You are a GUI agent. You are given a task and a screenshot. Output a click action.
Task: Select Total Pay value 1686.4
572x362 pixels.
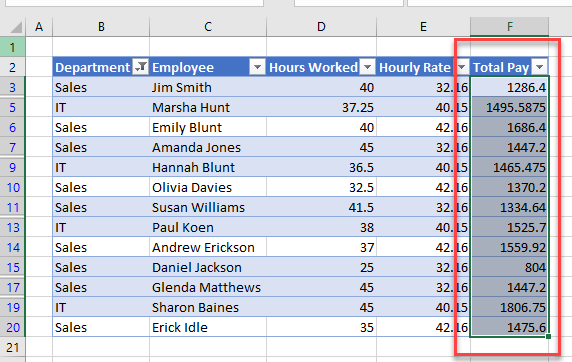point(510,127)
